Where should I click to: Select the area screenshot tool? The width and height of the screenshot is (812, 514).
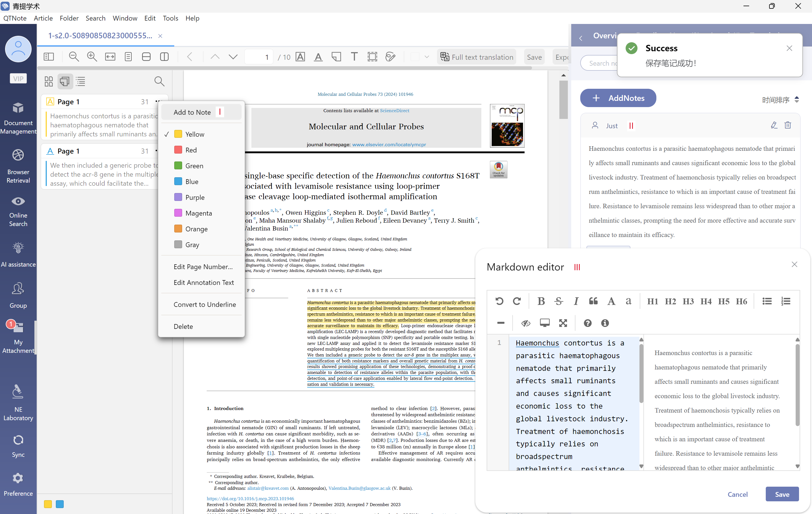(372, 57)
